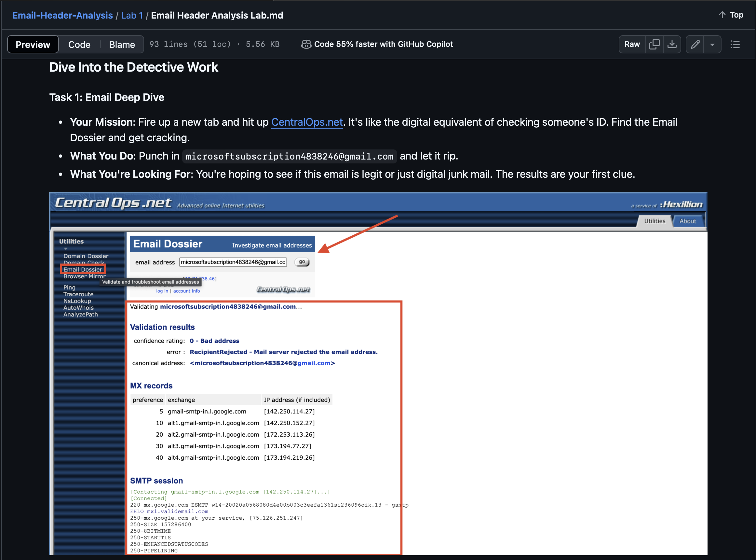The width and height of the screenshot is (756, 560).
Task: Click the GitHub Copilot icon
Action: [306, 44]
